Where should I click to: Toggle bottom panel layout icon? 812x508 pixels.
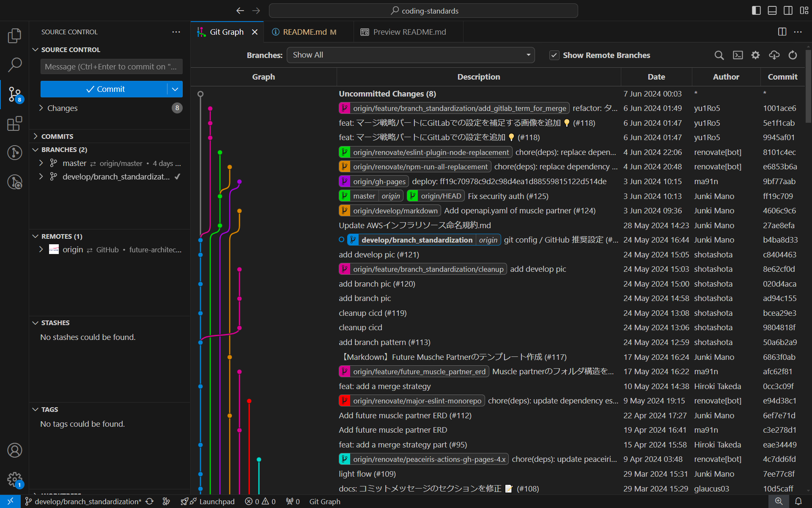point(772,11)
